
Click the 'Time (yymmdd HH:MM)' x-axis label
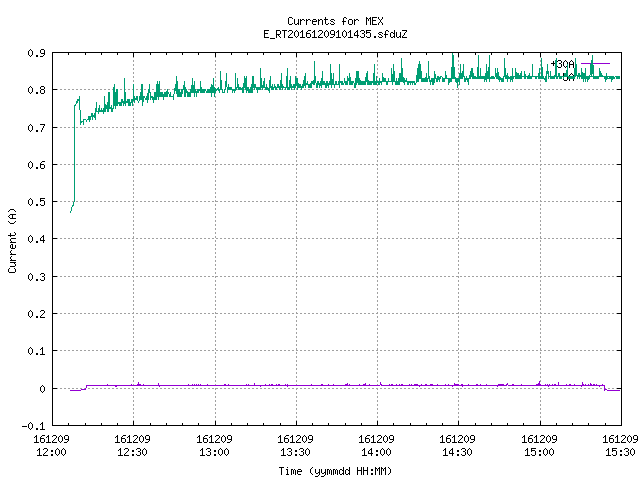click(x=335, y=471)
